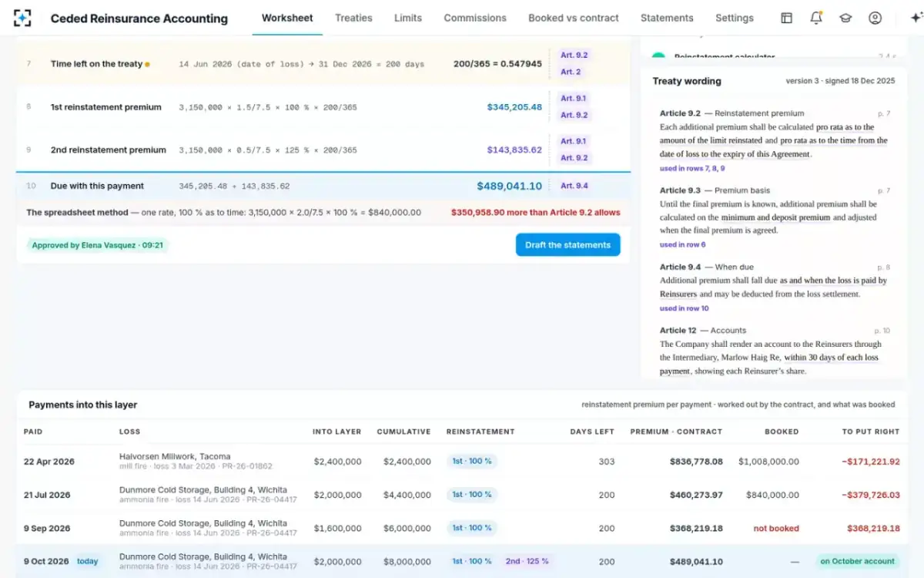Follow the 'used in rows 7, 8, 9' link
The height and width of the screenshot is (578, 924).
pyautogui.click(x=691, y=168)
